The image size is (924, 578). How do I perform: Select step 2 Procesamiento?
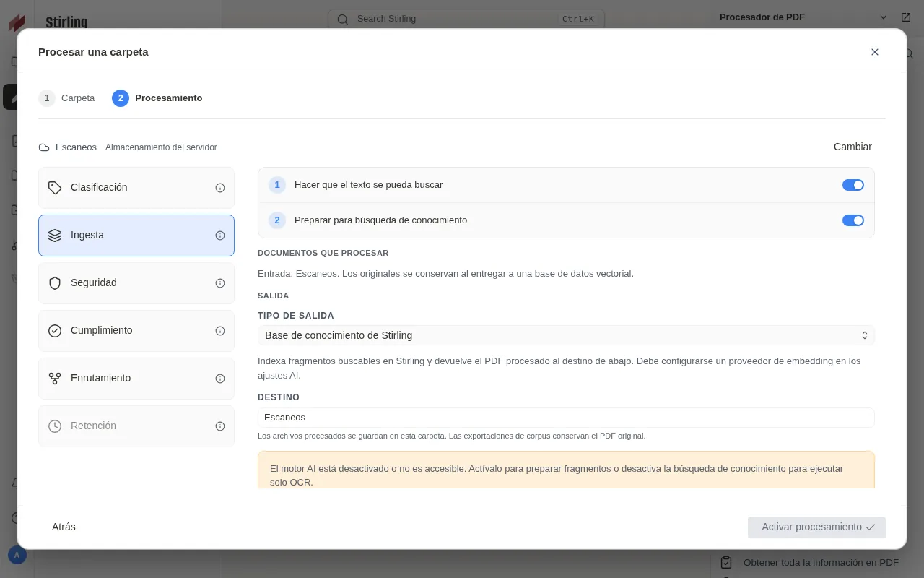pyautogui.click(x=157, y=98)
